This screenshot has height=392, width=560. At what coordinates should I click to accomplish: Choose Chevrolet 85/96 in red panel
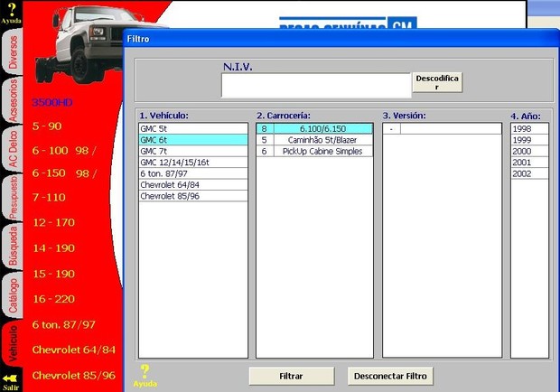coord(74,375)
